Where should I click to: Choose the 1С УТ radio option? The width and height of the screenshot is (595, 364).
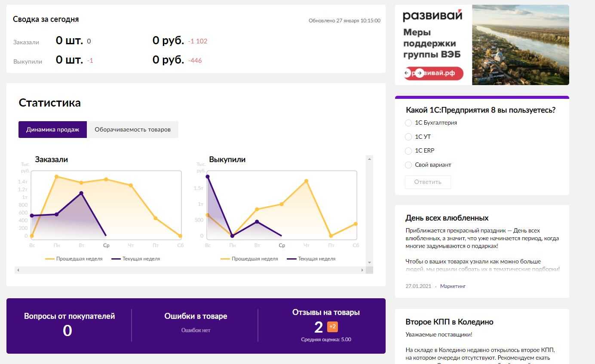point(408,137)
